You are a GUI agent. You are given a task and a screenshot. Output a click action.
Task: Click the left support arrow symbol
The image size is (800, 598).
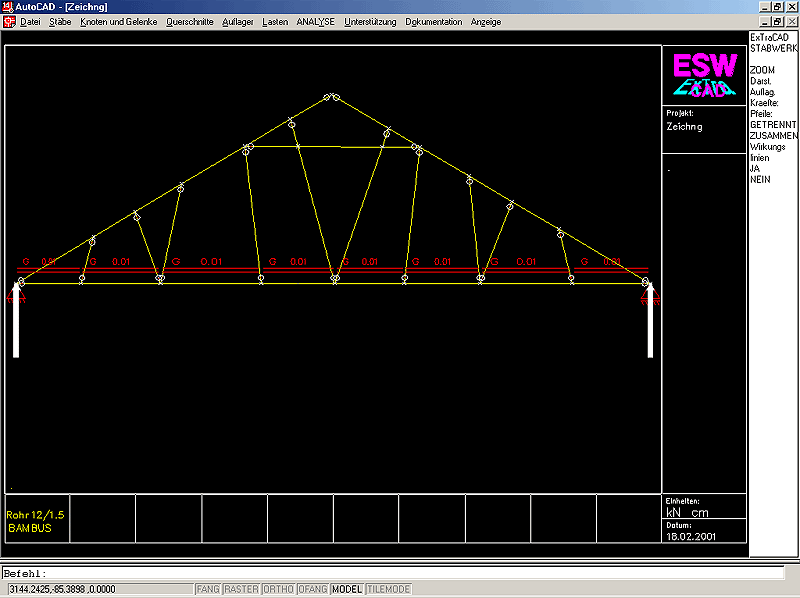(x=16, y=319)
